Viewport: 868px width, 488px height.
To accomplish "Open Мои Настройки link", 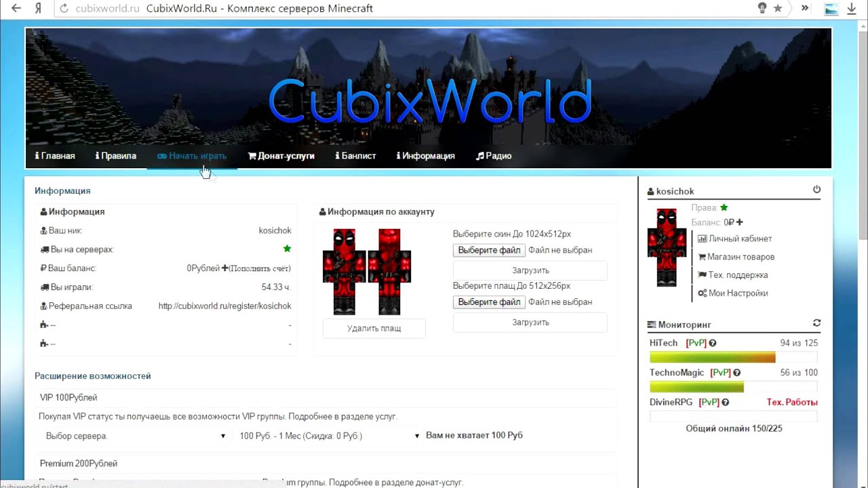I will pyautogui.click(x=733, y=293).
